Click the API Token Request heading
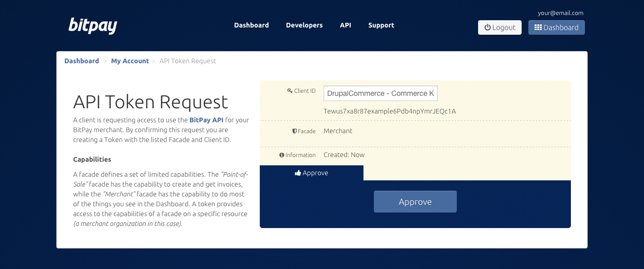Image resolution: width=644 pixels, height=269 pixels. 150,102
